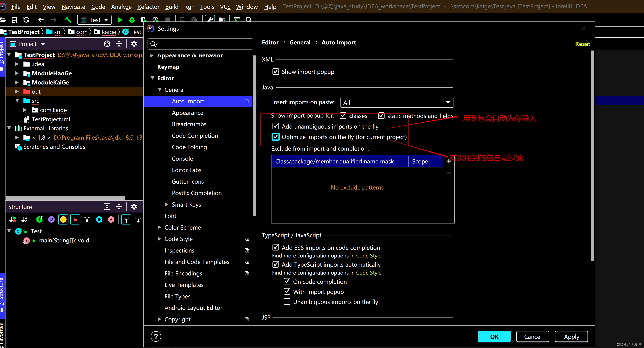Click the Cancel button

tap(533, 336)
